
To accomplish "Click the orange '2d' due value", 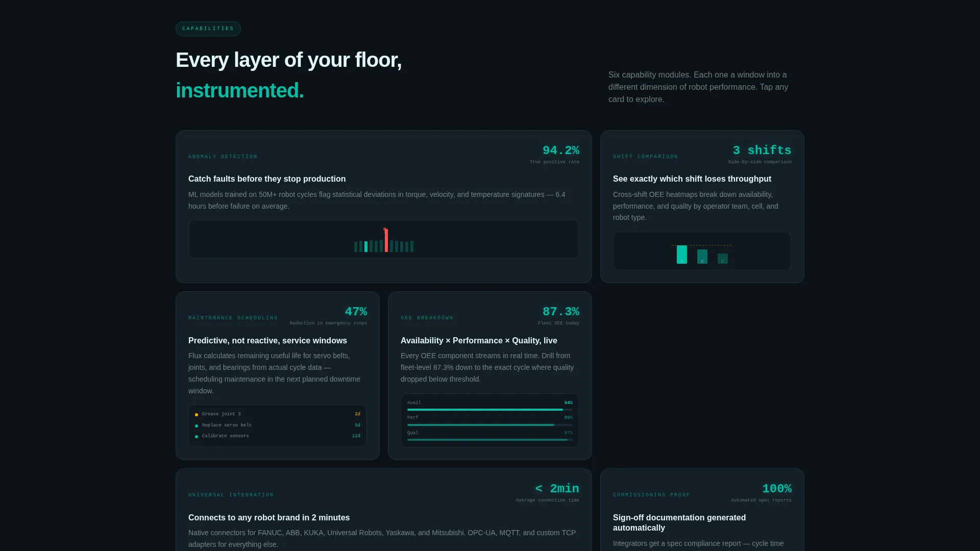I will tap(357, 414).
